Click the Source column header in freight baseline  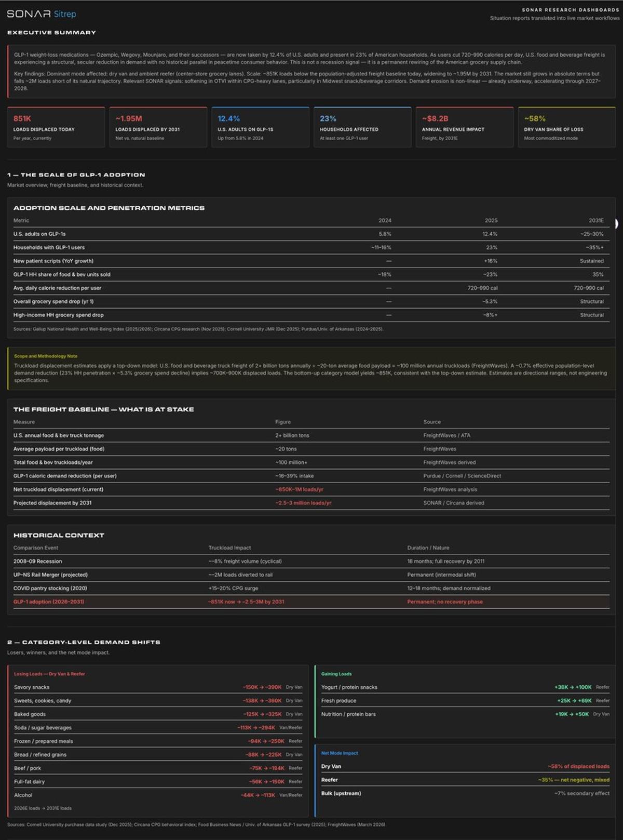[x=432, y=422]
